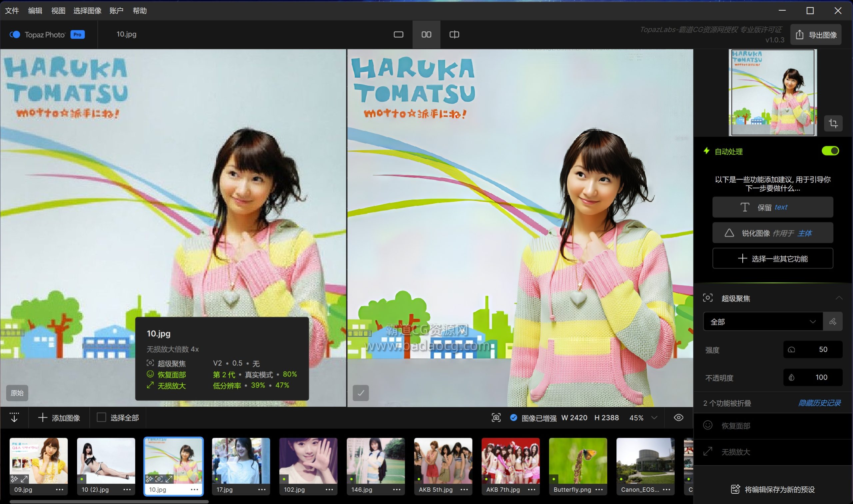
Task: Select the Butterfly.png thumbnail
Action: tap(577, 461)
